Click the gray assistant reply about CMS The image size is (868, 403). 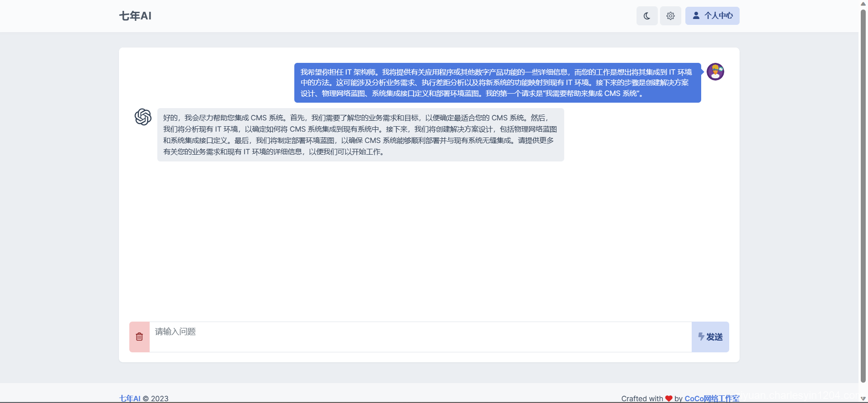coord(360,135)
